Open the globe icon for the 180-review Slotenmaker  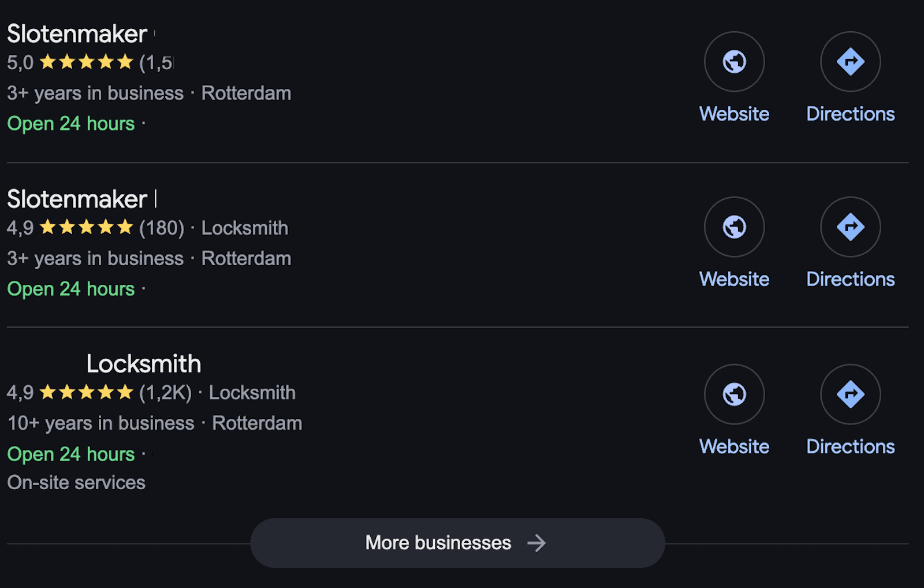click(x=734, y=226)
